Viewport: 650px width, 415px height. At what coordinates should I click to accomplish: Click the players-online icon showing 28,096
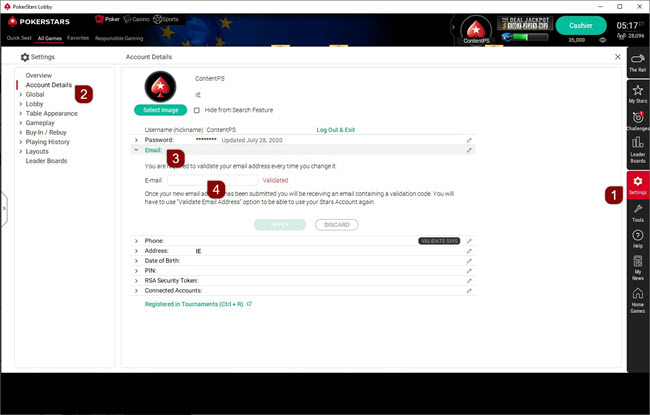point(621,36)
